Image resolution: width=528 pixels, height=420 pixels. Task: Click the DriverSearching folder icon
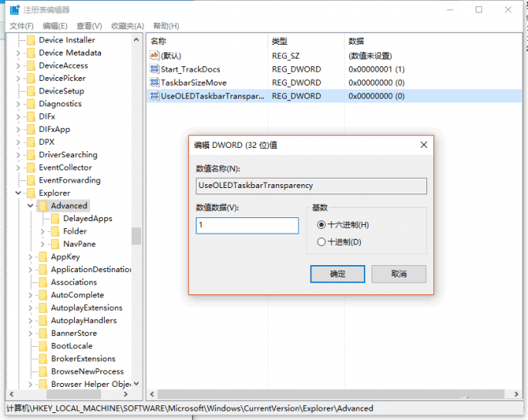pyautogui.click(x=31, y=155)
